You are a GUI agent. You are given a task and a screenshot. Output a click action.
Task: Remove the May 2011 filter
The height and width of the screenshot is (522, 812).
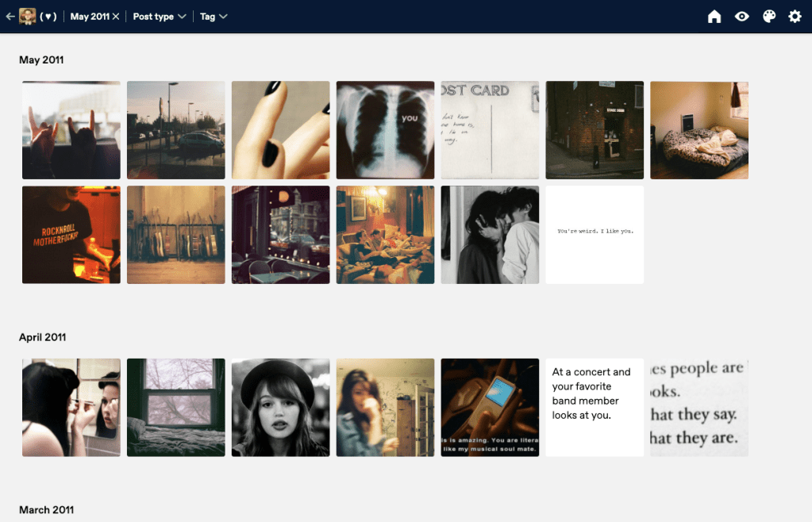click(x=116, y=17)
